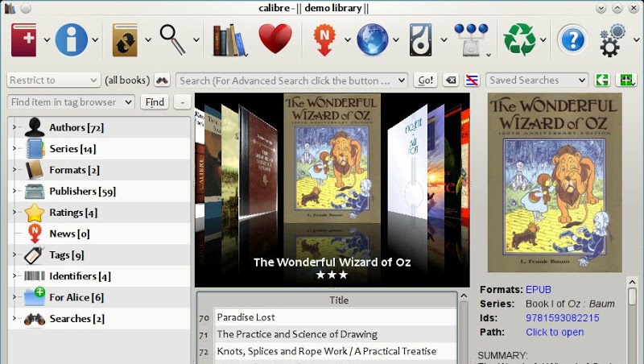Click the Convert books icon

125,39
